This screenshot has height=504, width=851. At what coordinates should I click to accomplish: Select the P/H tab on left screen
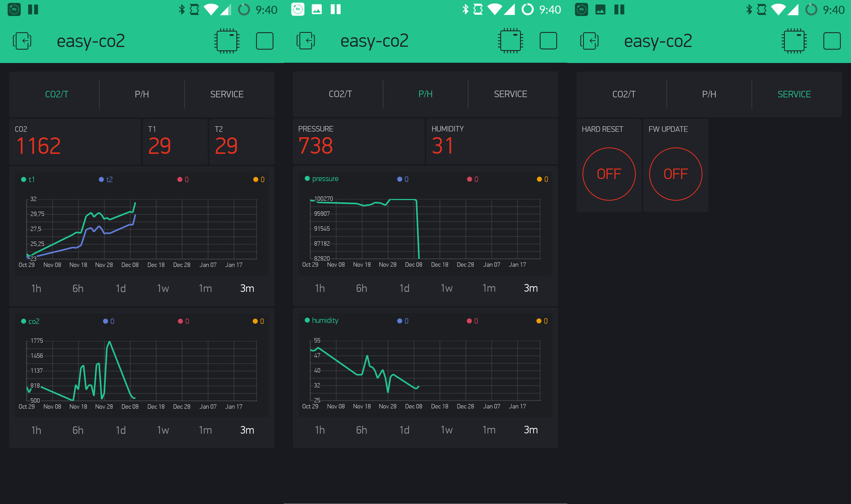(142, 94)
